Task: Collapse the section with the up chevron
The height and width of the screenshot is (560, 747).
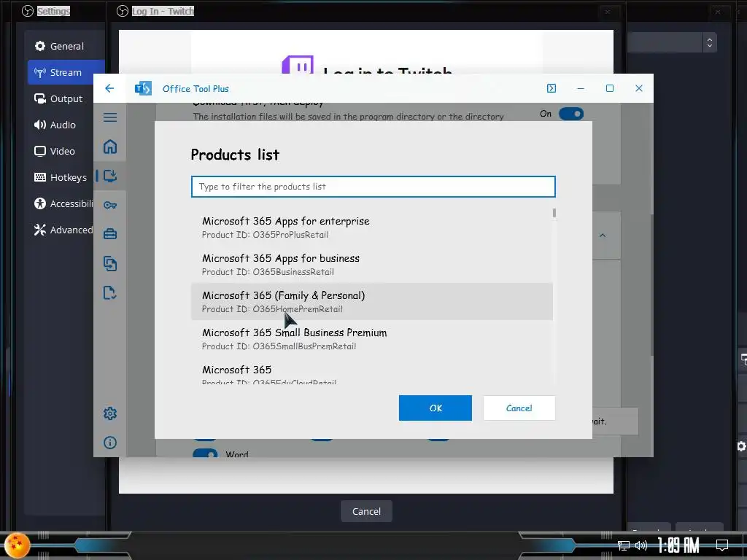Action: [x=603, y=236]
